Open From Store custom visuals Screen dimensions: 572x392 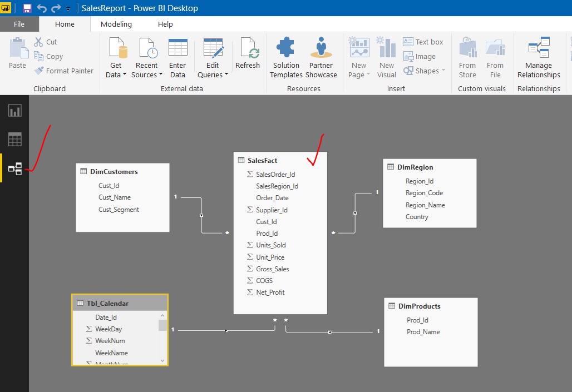coord(467,56)
